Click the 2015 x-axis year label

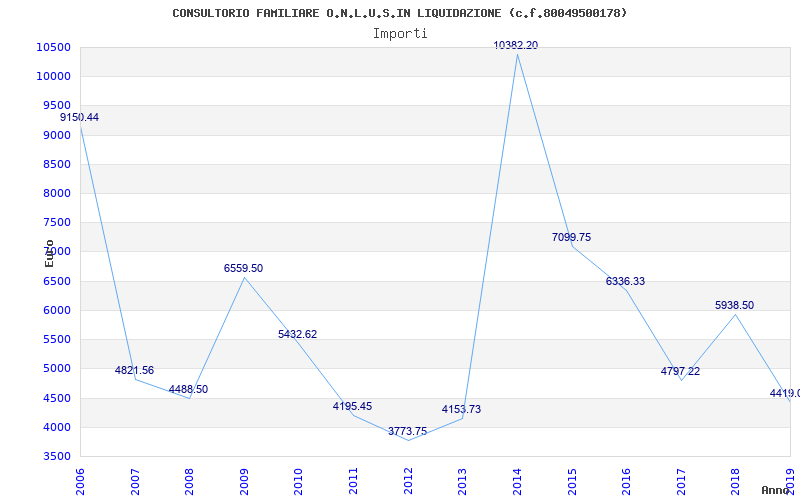(571, 481)
